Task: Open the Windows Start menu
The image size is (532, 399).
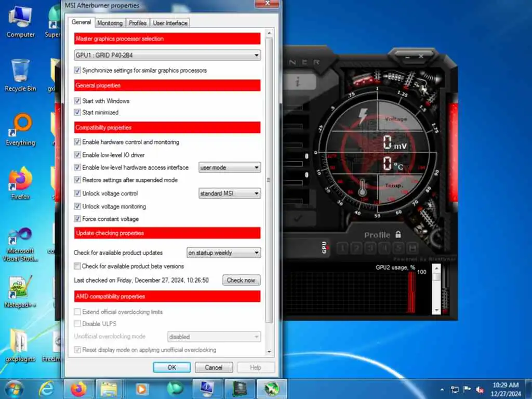Action: coord(14,389)
